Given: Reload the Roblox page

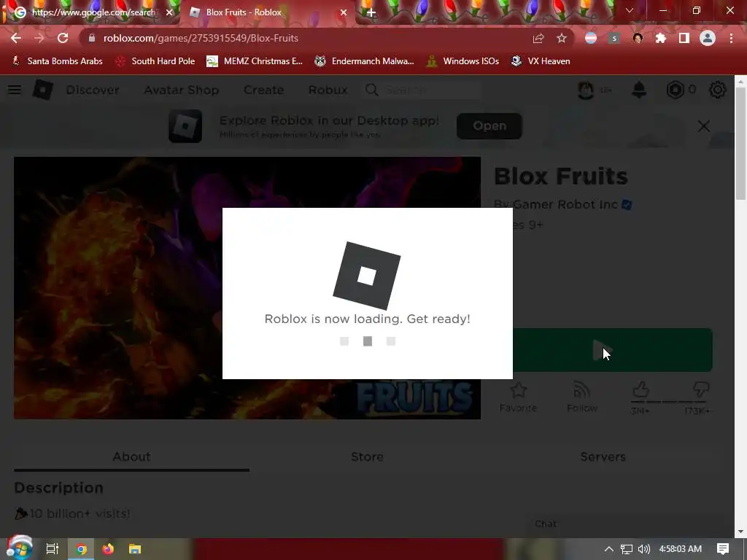Looking at the screenshot, I should click(63, 38).
